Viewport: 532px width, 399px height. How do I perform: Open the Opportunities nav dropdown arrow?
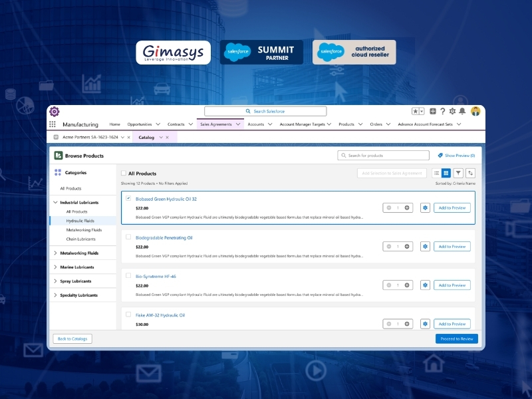tap(158, 124)
